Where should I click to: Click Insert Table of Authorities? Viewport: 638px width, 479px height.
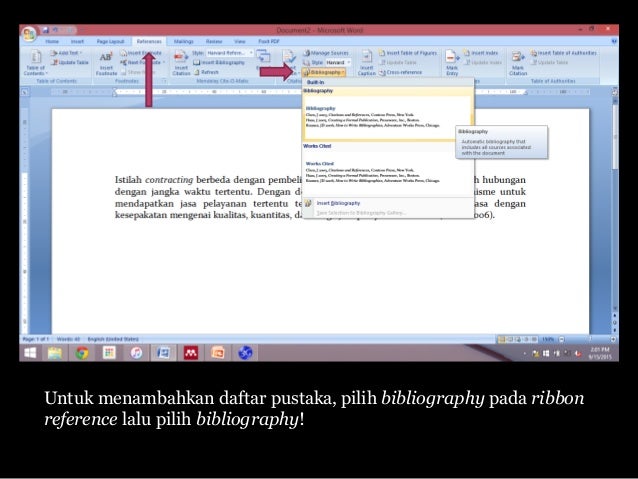(x=564, y=53)
